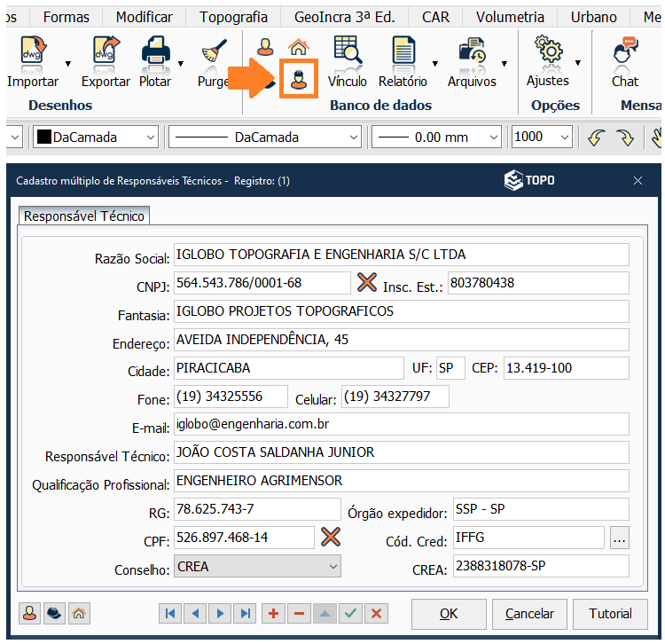Click the highlighted technical responsible icon
The height and width of the screenshot is (644, 665).
click(300, 80)
